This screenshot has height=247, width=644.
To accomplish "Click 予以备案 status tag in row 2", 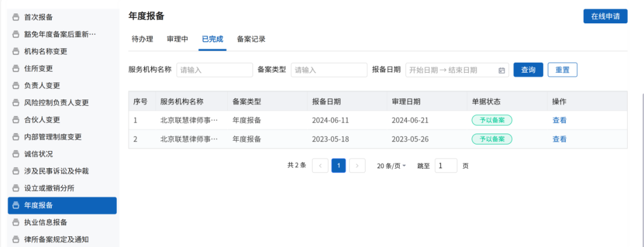I will coord(491,139).
